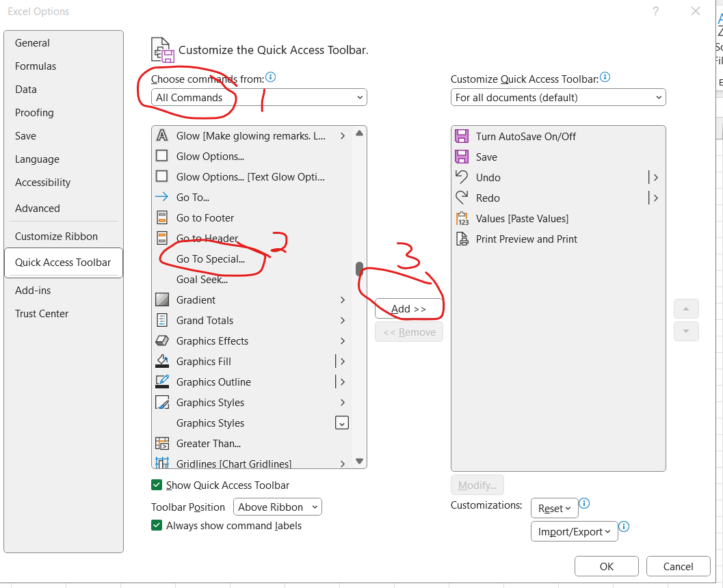Open the Choose commands from dropdown
Viewport: 723px width, 588px height.
click(259, 97)
